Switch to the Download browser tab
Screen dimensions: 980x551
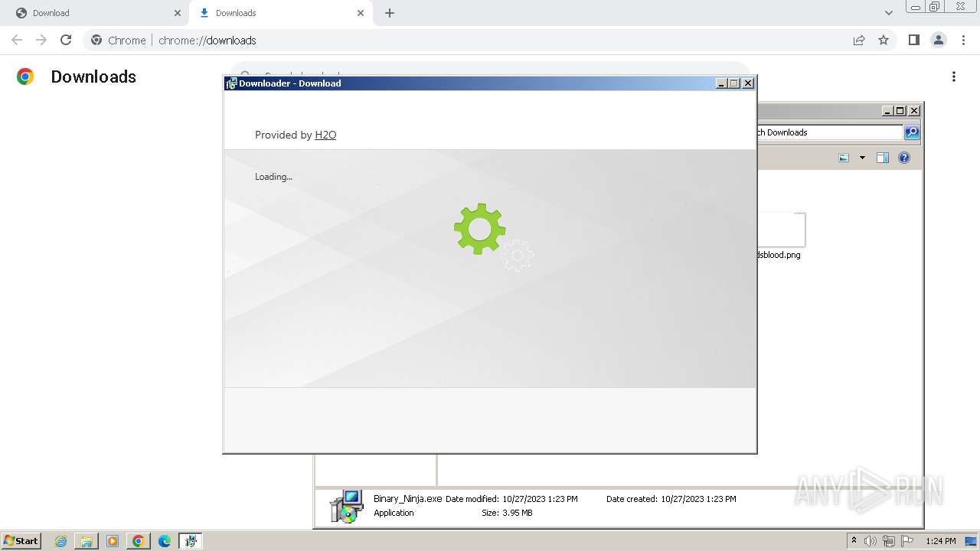96,13
